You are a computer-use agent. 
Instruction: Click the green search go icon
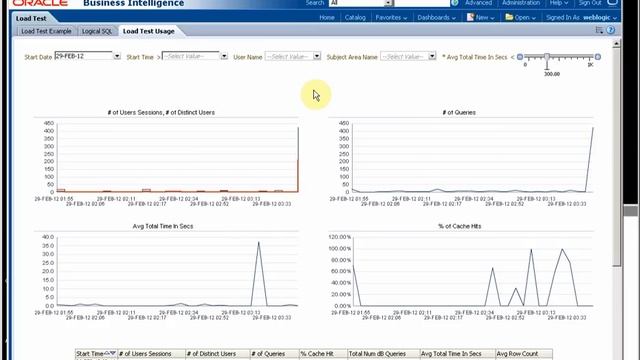(455, 3)
